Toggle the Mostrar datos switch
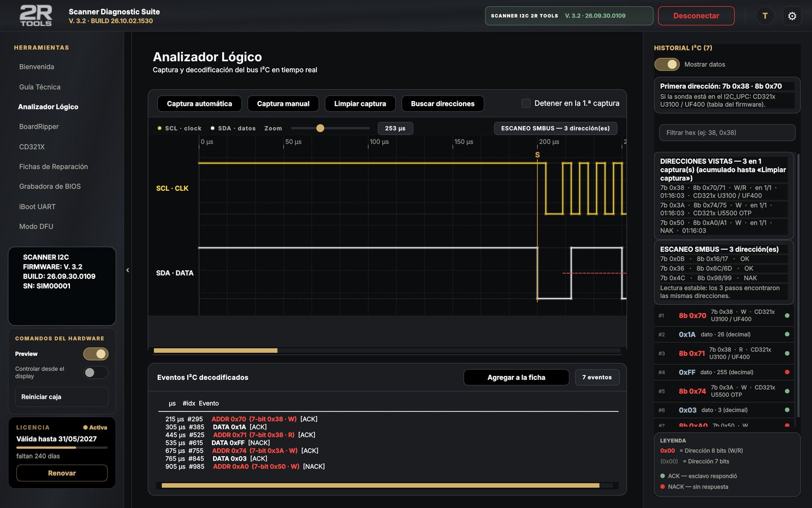The height and width of the screenshot is (508, 812). [667, 64]
